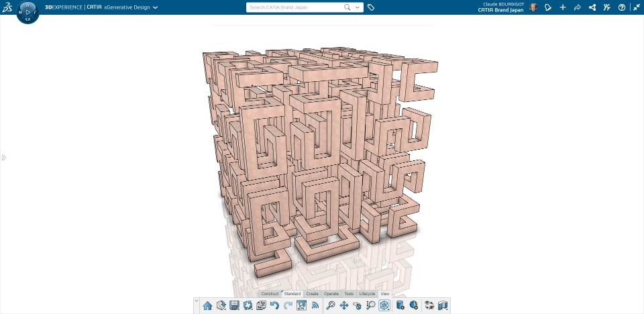This screenshot has height=314, width=644.
Task: Click the globe settings icon
Action: tap(414, 305)
